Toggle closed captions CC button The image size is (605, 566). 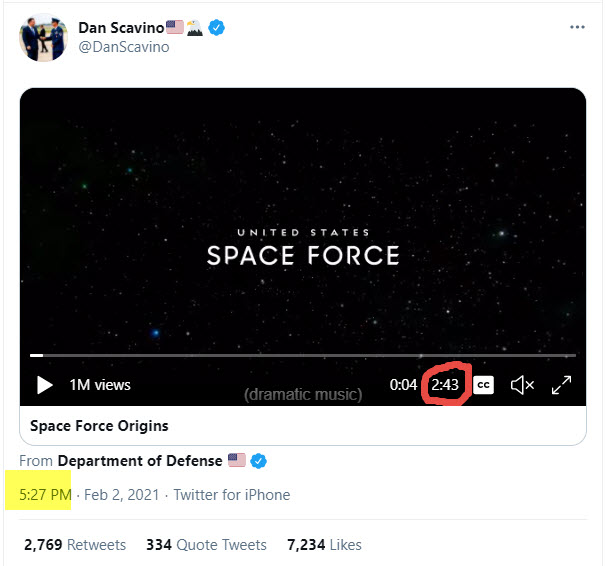(x=483, y=385)
